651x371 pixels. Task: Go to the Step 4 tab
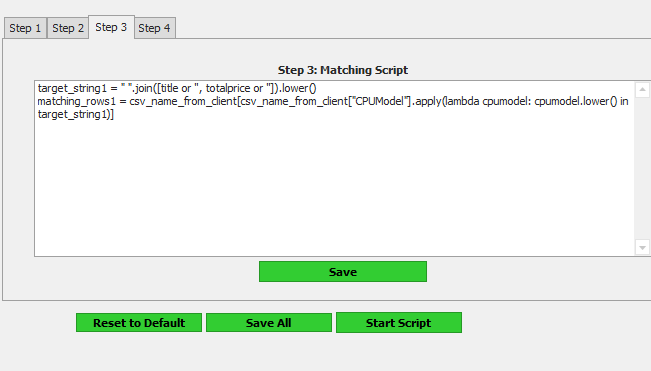pos(154,28)
